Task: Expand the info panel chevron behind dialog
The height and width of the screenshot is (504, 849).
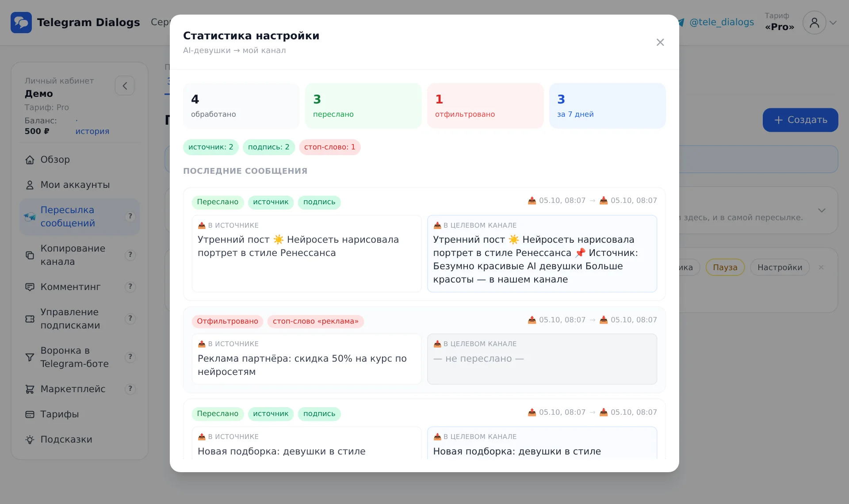Action: tap(822, 210)
